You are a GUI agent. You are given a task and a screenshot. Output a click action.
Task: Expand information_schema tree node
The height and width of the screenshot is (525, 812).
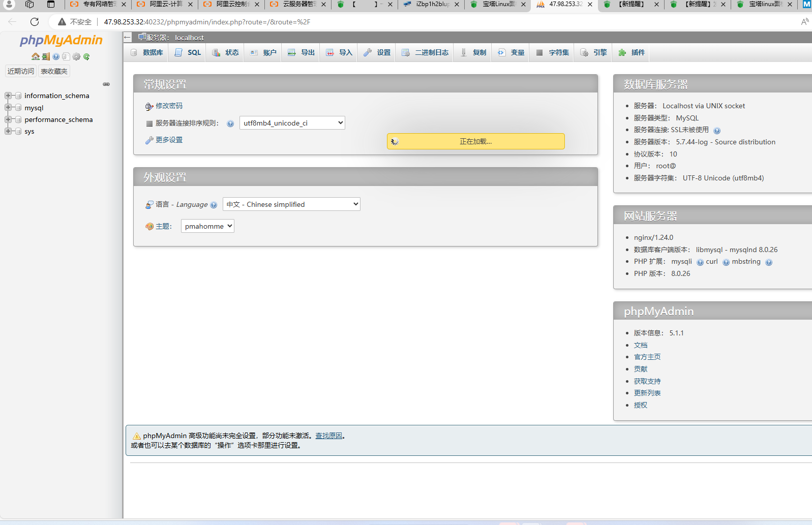tap(8, 96)
